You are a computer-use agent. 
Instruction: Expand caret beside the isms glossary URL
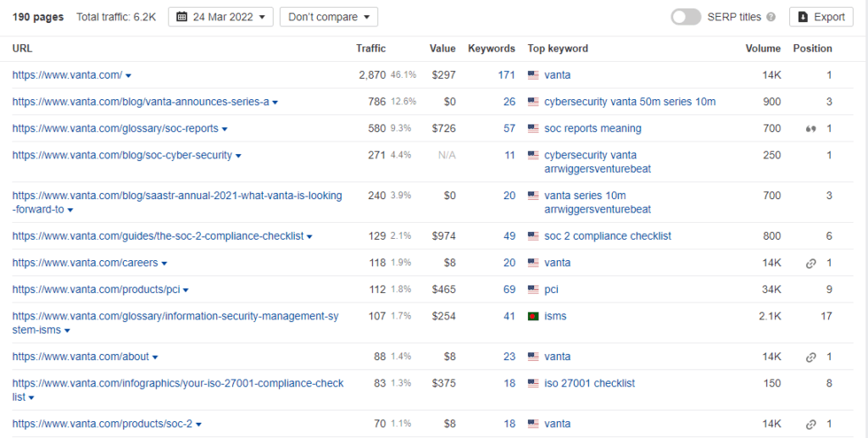click(68, 330)
